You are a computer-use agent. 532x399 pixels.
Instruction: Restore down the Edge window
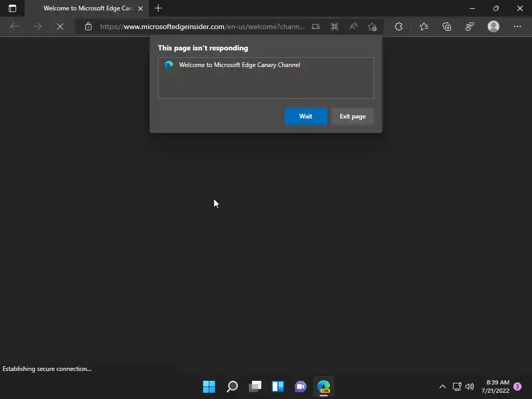(x=496, y=8)
